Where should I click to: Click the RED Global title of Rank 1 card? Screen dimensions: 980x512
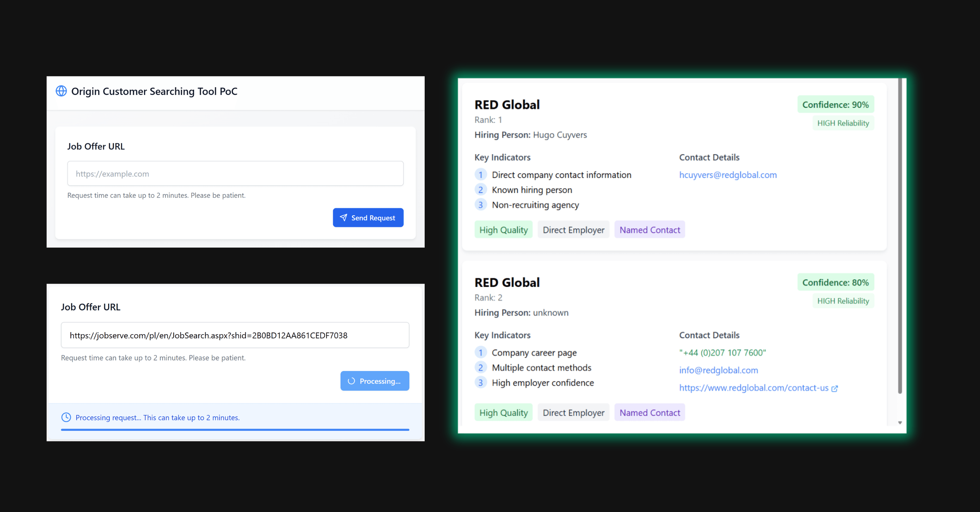[507, 105]
